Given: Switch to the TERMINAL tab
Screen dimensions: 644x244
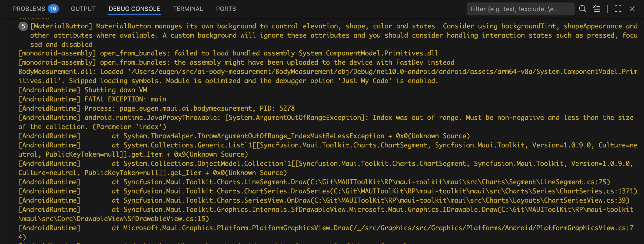Looking at the screenshot, I should click(x=188, y=9).
